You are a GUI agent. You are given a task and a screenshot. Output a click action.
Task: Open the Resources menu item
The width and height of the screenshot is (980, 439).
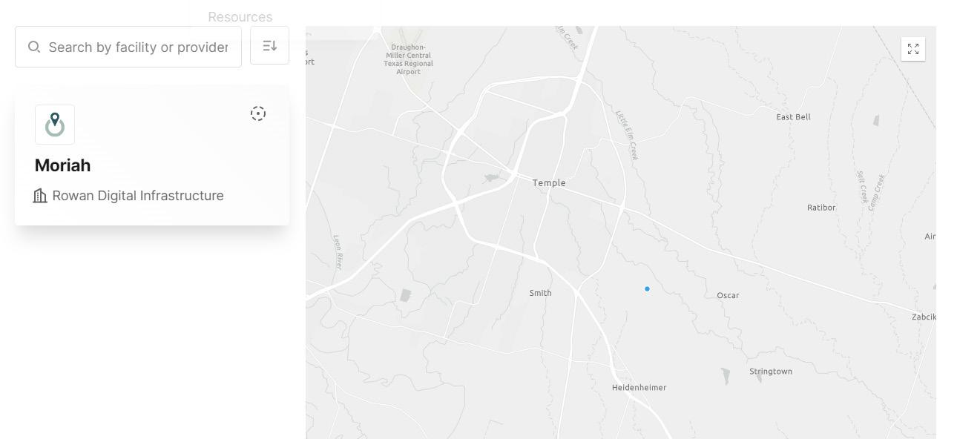point(240,17)
